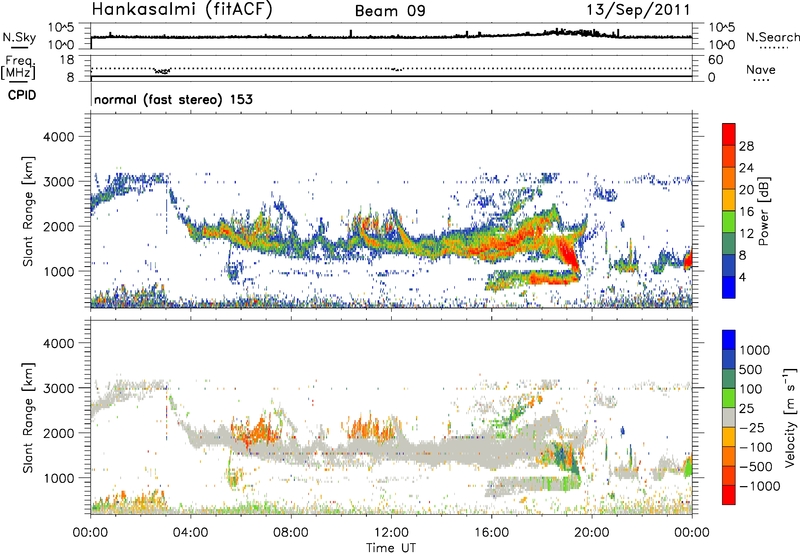
Task: Click the 12:00 time tick label
Action: [391, 533]
